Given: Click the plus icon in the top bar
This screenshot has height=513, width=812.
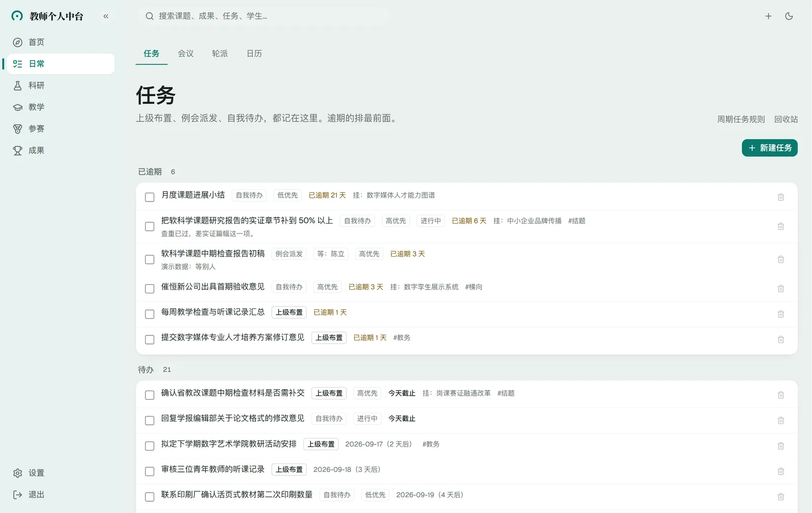Looking at the screenshot, I should [x=768, y=16].
